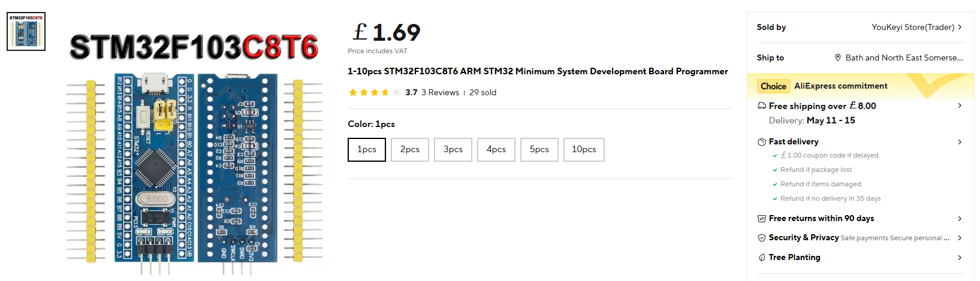The height and width of the screenshot is (281, 980).
Task: Click the Tree Planting leaf icon
Action: click(x=762, y=258)
